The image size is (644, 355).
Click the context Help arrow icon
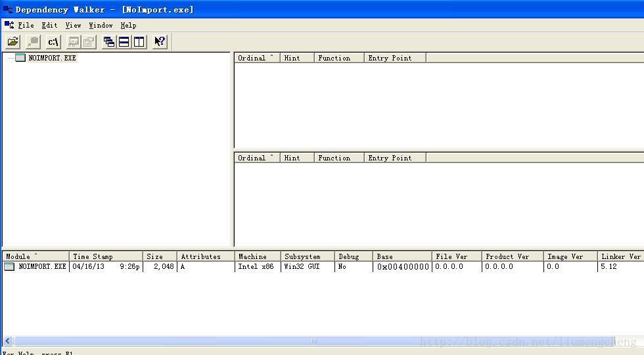[x=160, y=41]
